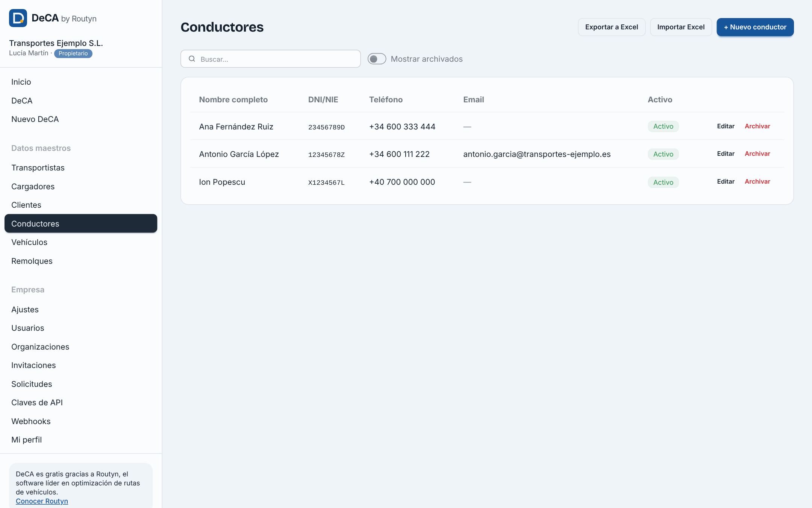Click the search magnifier icon

point(192,59)
